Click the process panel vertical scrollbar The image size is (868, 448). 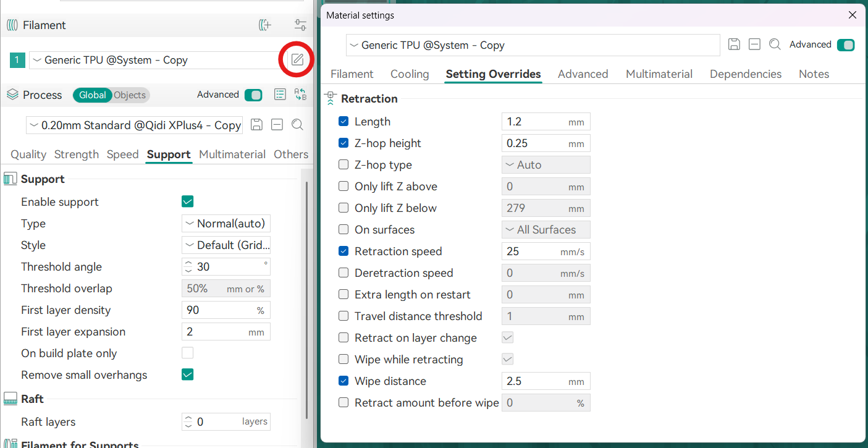point(307,300)
